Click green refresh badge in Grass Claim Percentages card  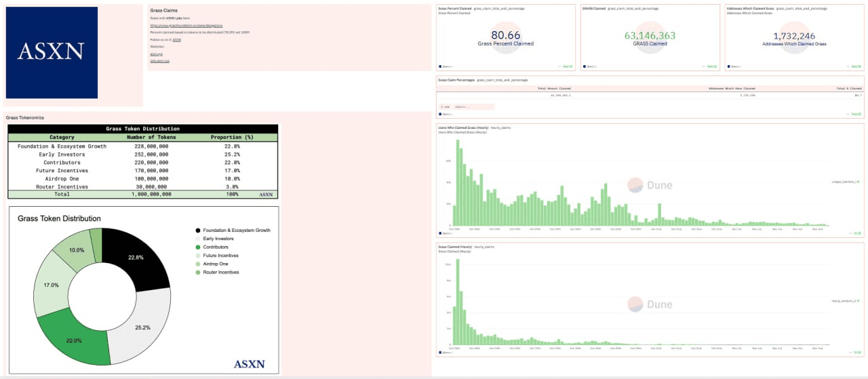[857, 114]
